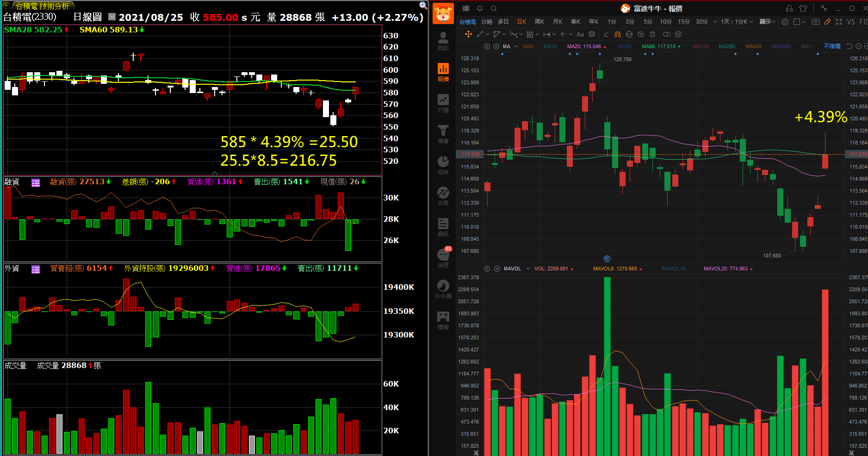Click the zoom magnifier in left chart window
868x456 pixels.
point(423,5)
